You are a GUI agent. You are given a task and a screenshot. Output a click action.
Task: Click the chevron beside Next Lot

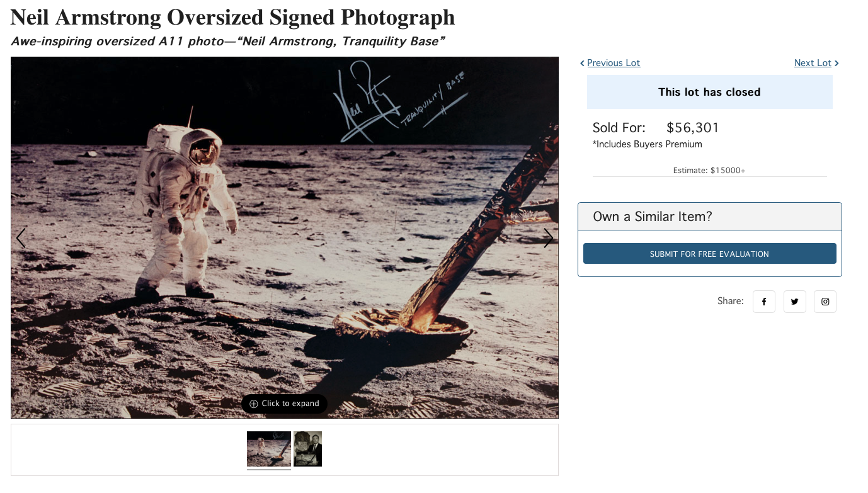[x=837, y=63]
